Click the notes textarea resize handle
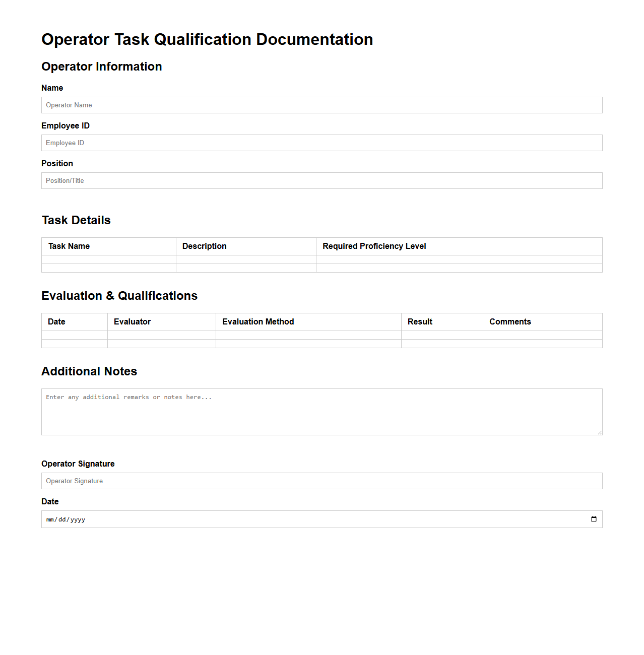This screenshot has height=655, width=644. (x=600, y=432)
